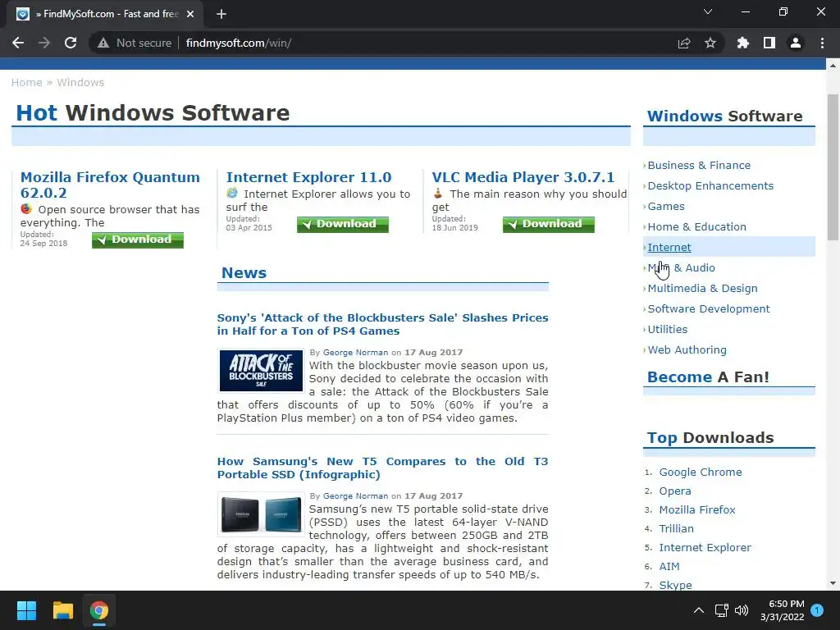Screen dimensions: 840x630
Task: Open File Explorer from the taskbar
Action: (62, 610)
